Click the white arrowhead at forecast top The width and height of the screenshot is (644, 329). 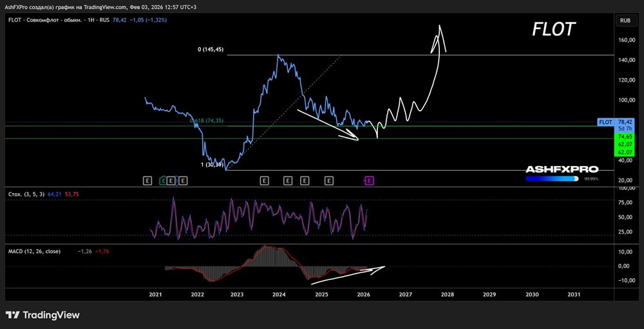click(x=440, y=30)
